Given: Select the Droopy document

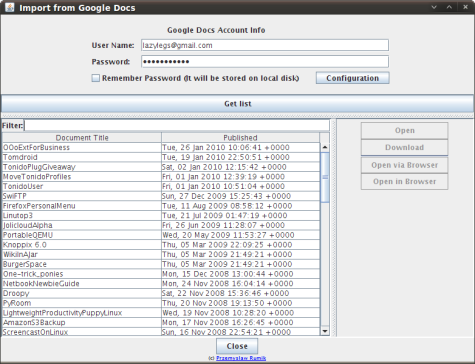Looking at the screenshot, I should (x=82, y=293).
